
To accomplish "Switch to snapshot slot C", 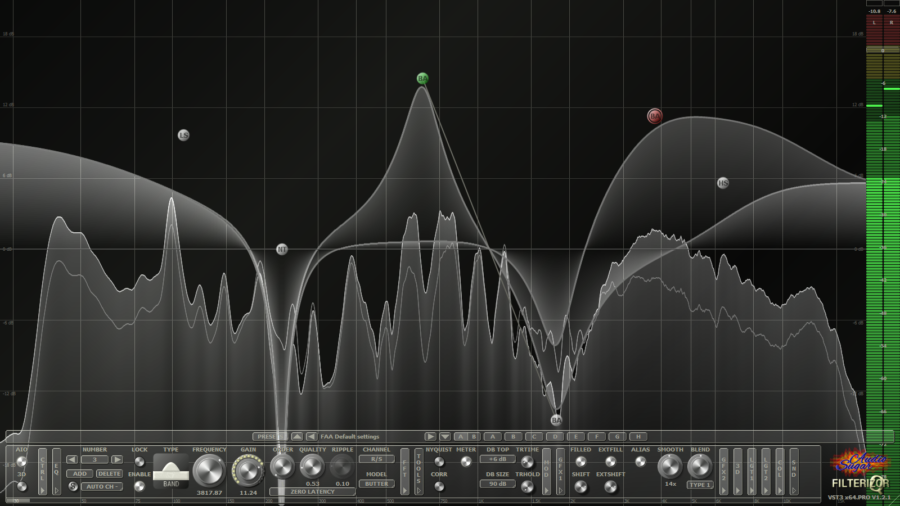I will [534, 437].
